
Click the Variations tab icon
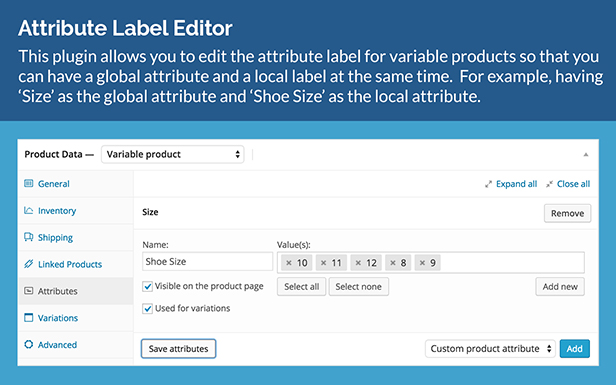(x=29, y=317)
